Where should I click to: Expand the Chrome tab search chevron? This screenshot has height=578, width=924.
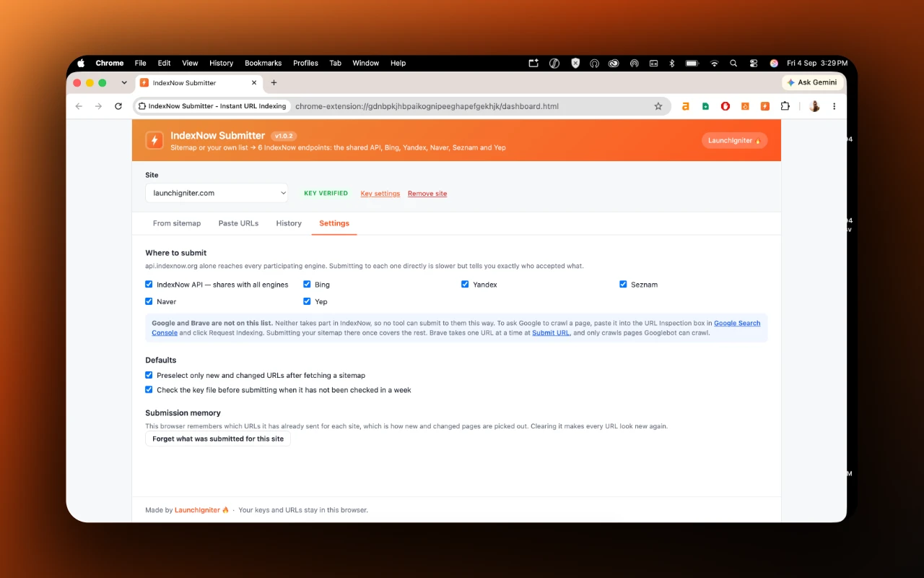[x=124, y=82]
